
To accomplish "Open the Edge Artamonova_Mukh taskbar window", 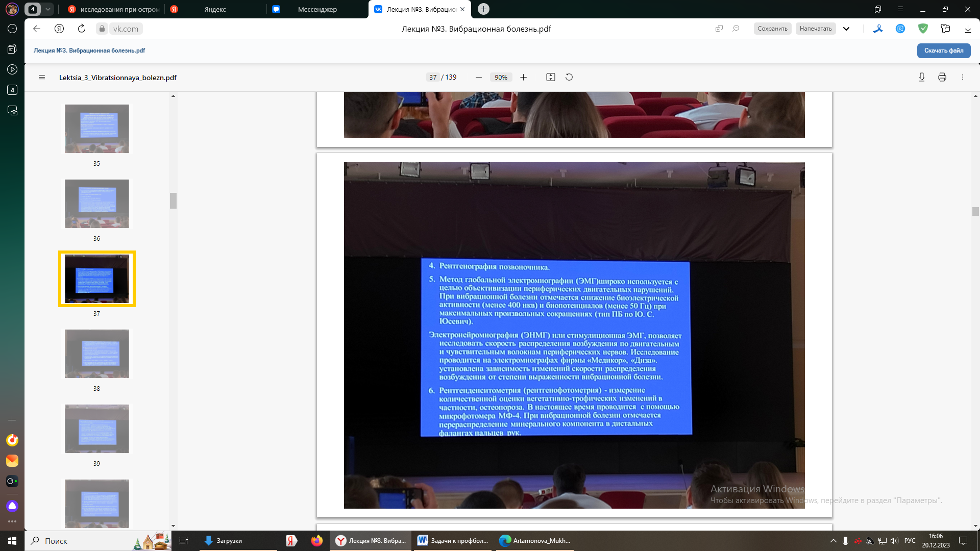I will (535, 541).
